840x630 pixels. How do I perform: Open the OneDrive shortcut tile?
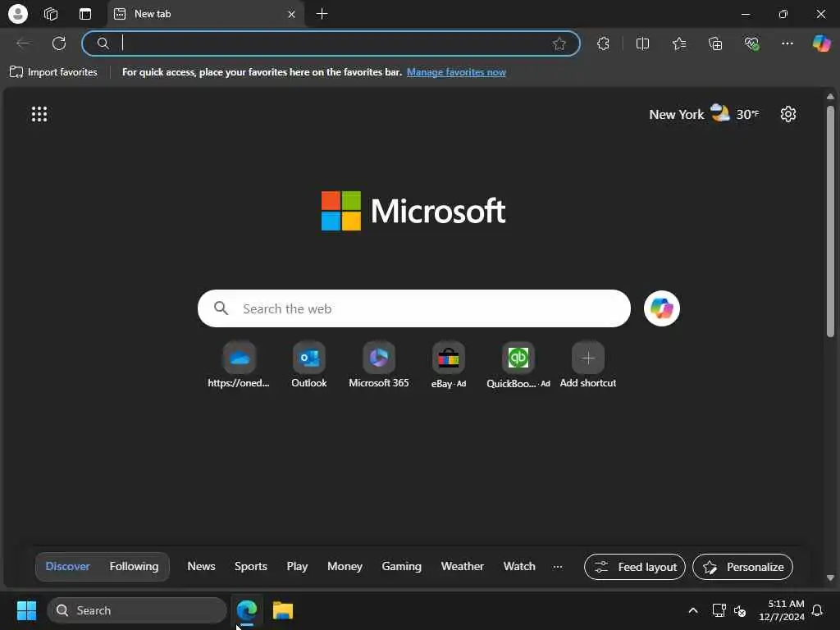tap(239, 365)
